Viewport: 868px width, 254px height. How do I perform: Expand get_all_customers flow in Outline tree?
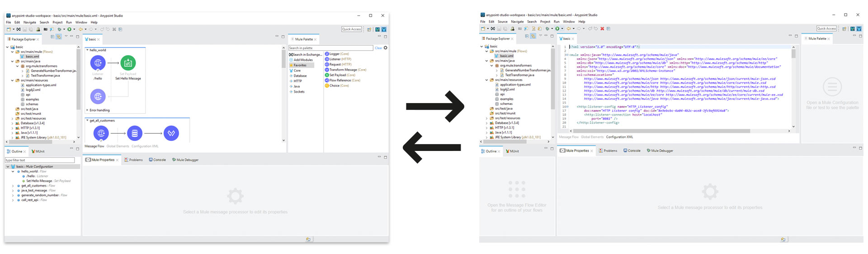tap(13, 186)
